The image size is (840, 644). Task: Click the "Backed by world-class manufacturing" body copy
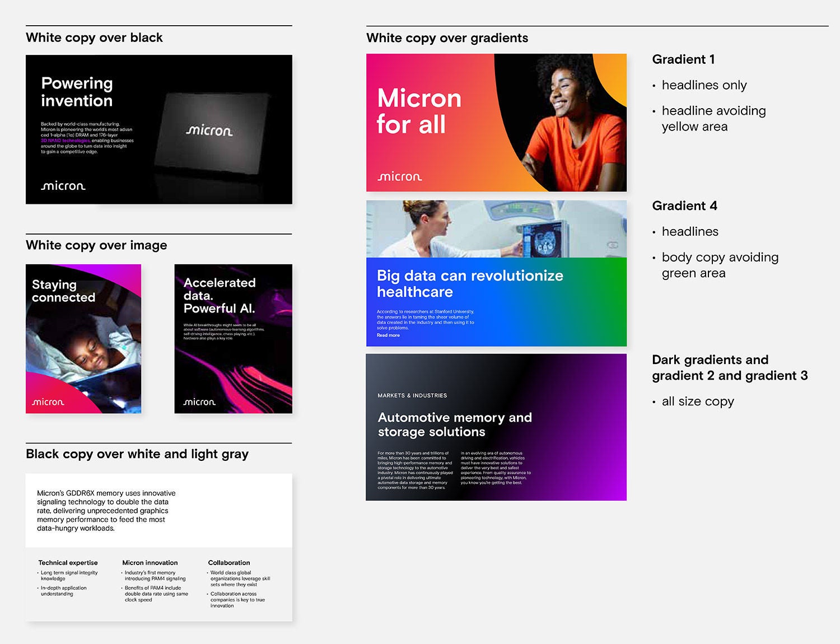coord(87,138)
